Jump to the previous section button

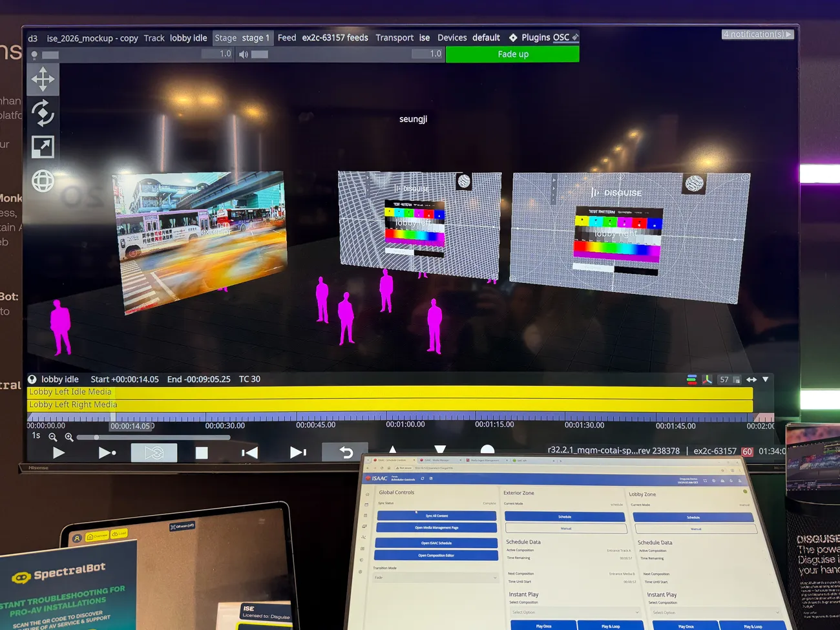point(249,453)
